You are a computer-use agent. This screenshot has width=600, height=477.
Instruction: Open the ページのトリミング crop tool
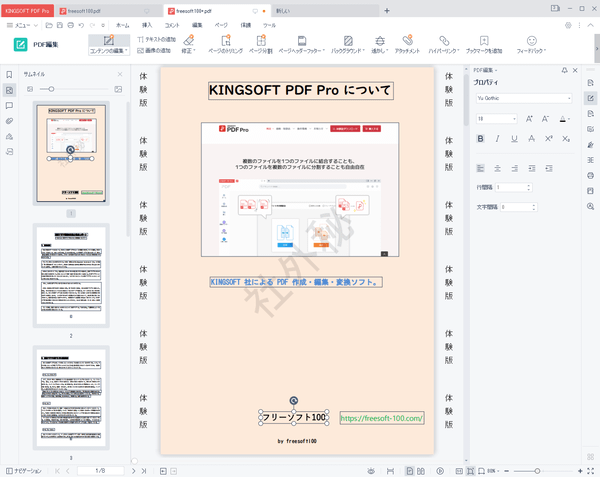tap(225, 44)
